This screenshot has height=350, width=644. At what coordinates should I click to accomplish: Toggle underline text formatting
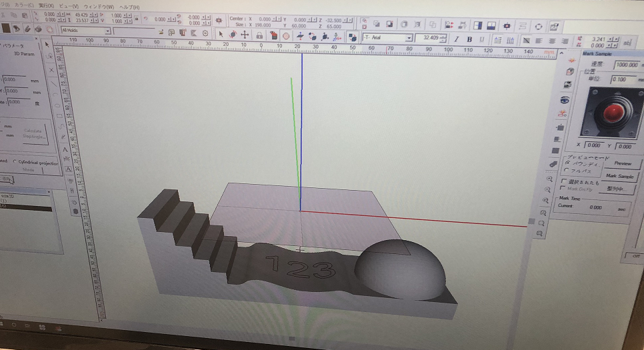tap(482, 39)
